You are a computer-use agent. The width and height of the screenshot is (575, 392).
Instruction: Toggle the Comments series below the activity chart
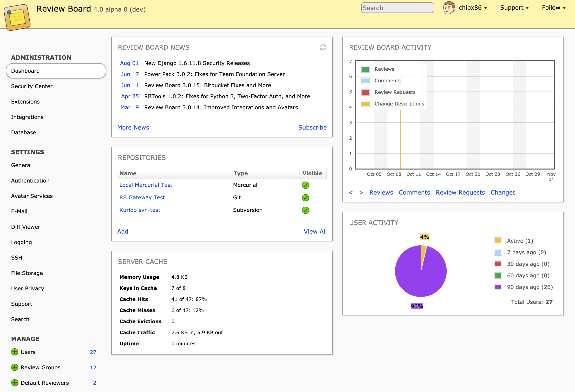click(414, 193)
